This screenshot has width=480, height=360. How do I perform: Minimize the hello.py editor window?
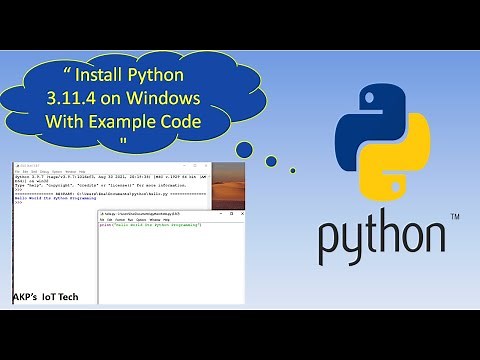(x=221, y=214)
